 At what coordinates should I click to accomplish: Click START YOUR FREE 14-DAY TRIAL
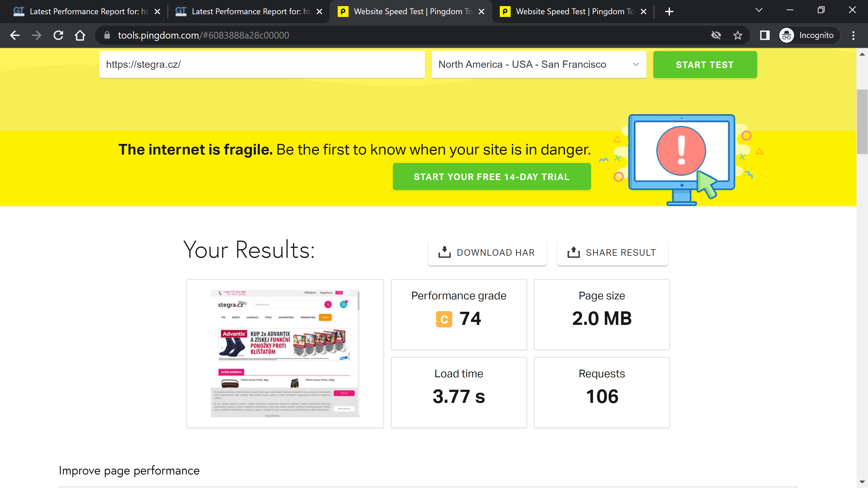tap(492, 177)
